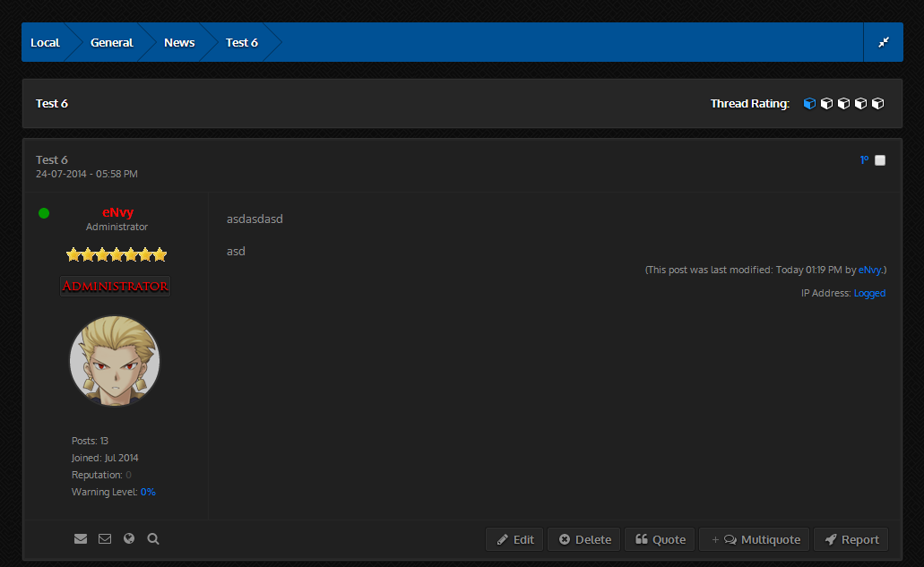The height and width of the screenshot is (567, 924).
Task: Open the Logged IP address link
Action: click(869, 293)
